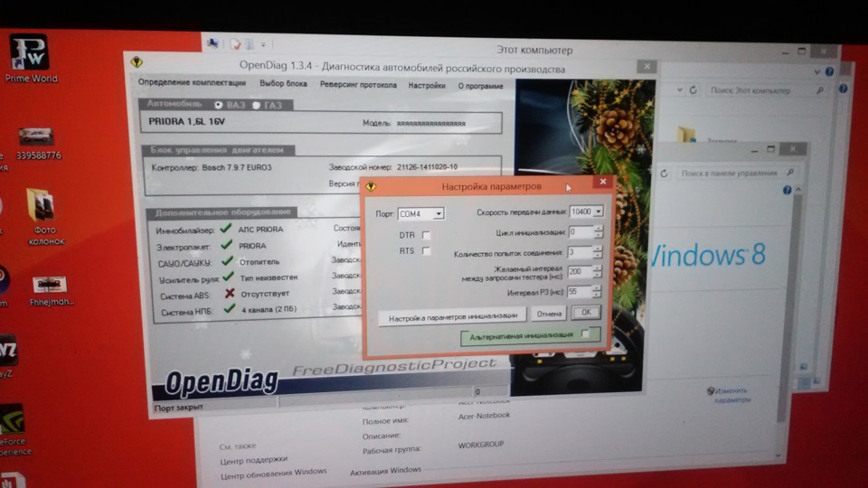Open the Порт COM4 dropdown
The image size is (868, 488).
coord(438,213)
